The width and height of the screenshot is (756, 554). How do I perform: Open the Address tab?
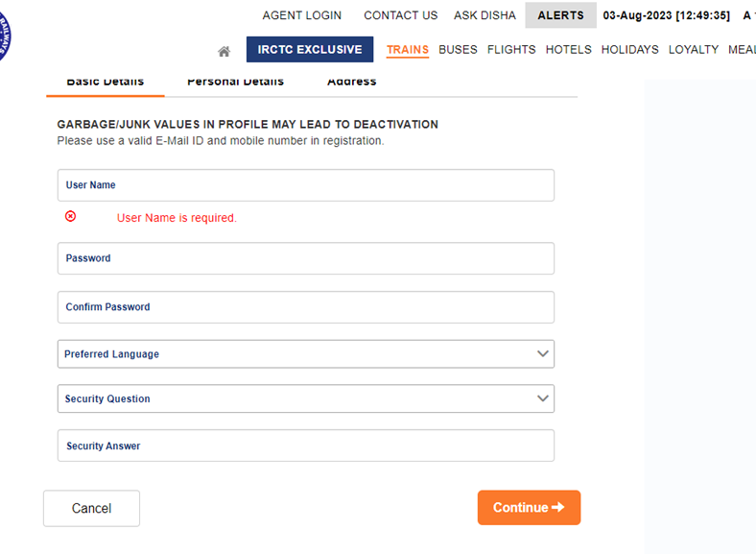pyautogui.click(x=351, y=83)
